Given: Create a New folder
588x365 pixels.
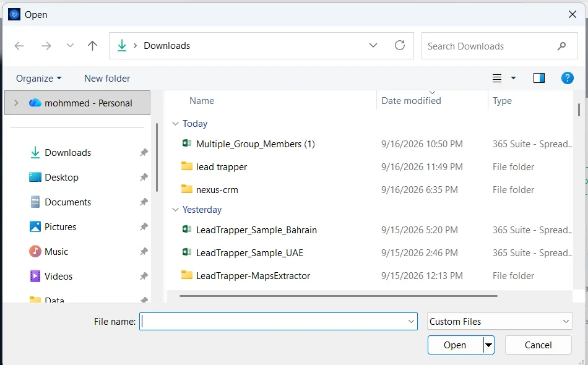Looking at the screenshot, I should coord(107,79).
